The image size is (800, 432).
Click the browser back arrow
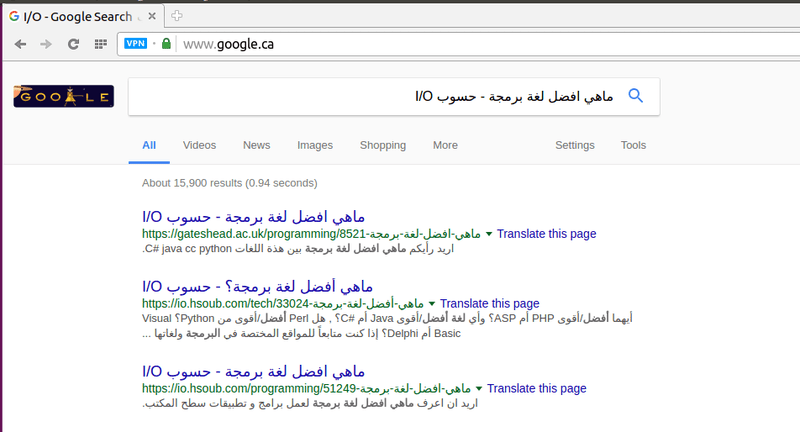click(x=20, y=44)
